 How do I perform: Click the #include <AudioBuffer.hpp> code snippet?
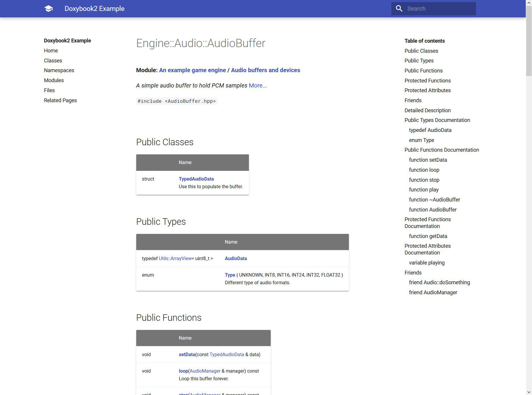pos(177,101)
